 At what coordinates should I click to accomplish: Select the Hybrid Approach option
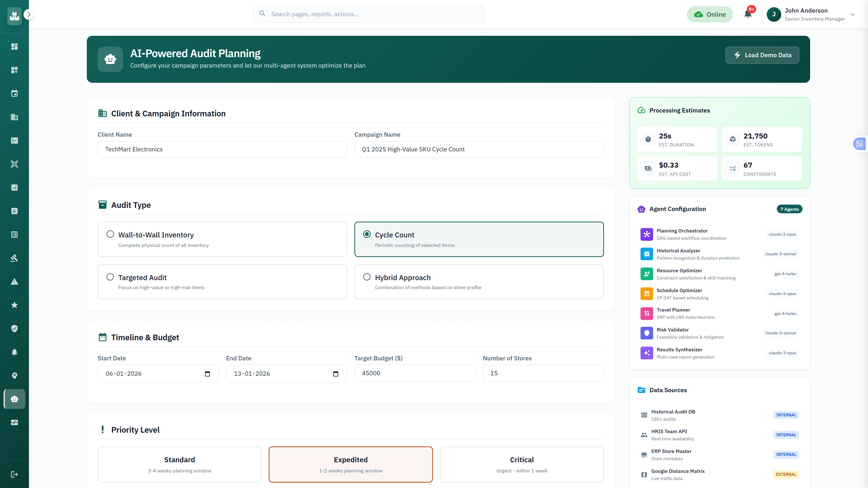(479, 282)
